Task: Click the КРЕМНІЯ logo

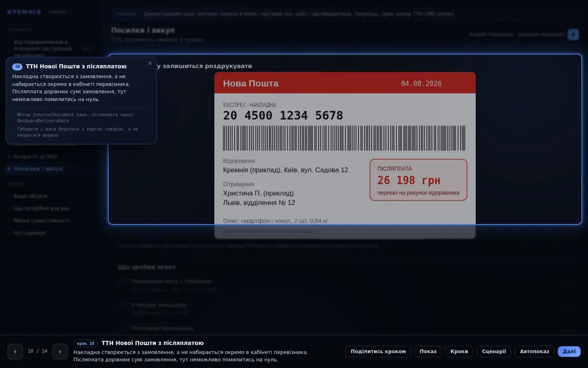Action: 24,12
